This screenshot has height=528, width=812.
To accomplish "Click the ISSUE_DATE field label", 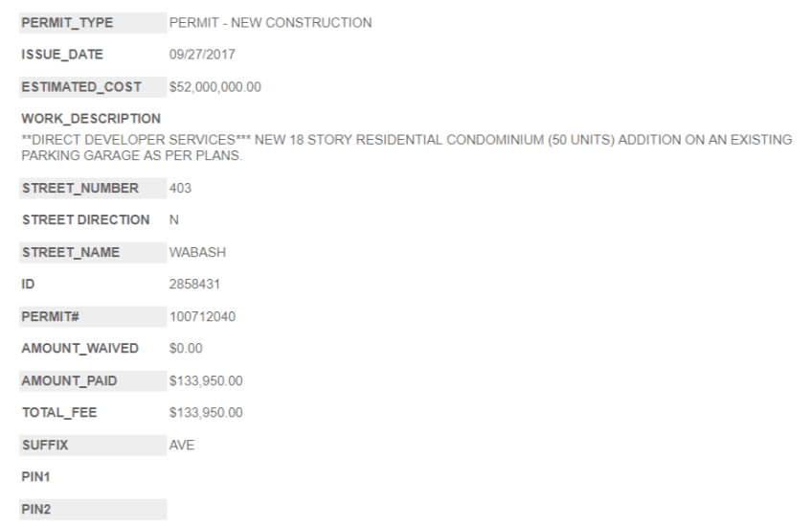I will click(62, 55).
